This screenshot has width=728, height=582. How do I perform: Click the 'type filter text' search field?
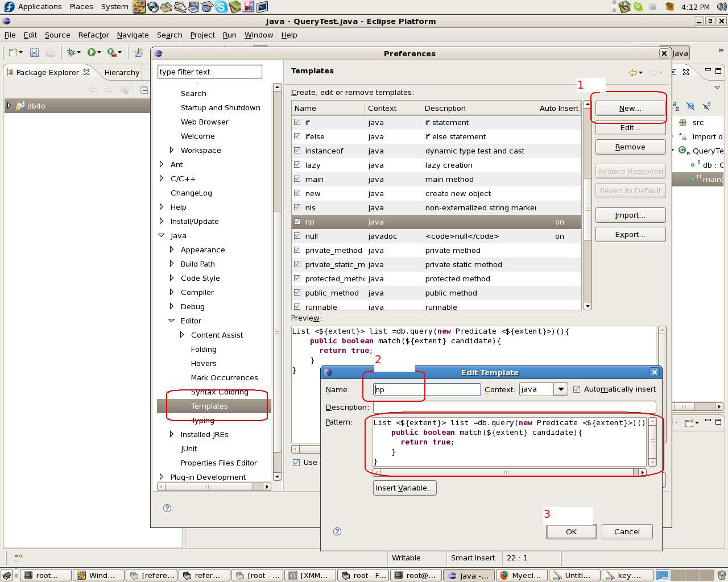pos(209,72)
